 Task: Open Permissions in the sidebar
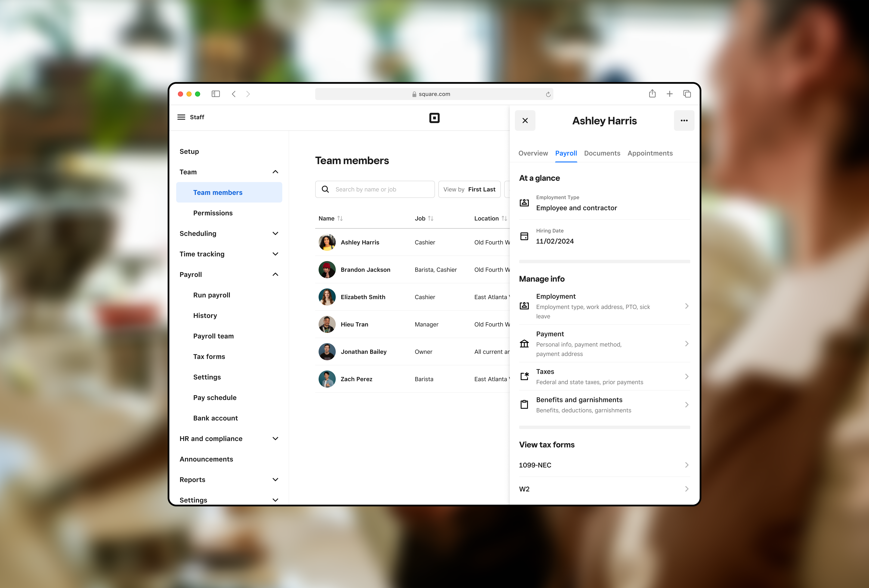(x=213, y=213)
